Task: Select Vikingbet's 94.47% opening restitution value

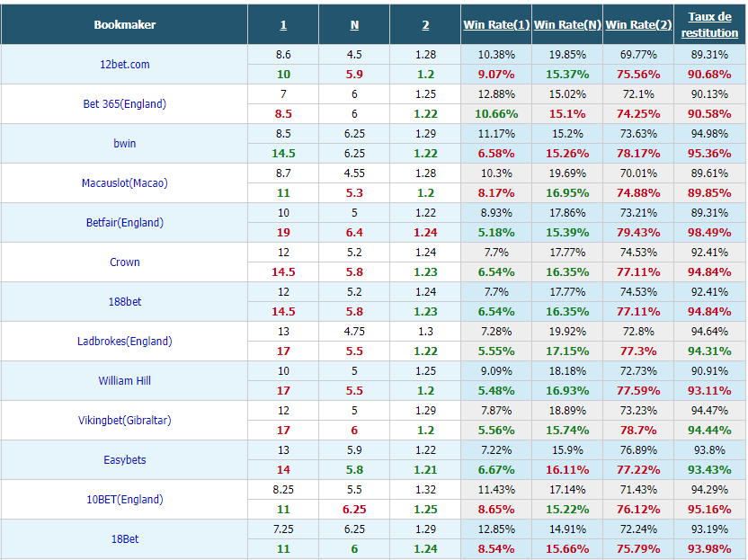Action: click(x=709, y=411)
